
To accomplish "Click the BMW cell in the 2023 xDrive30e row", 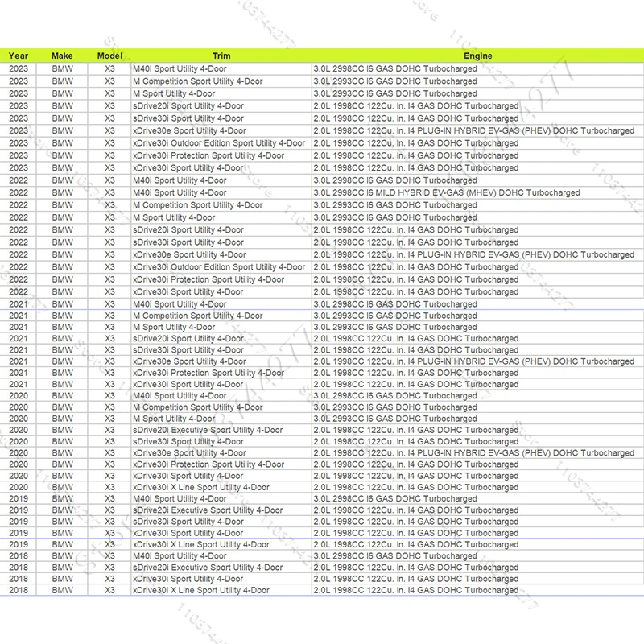I will pos(62,131).
